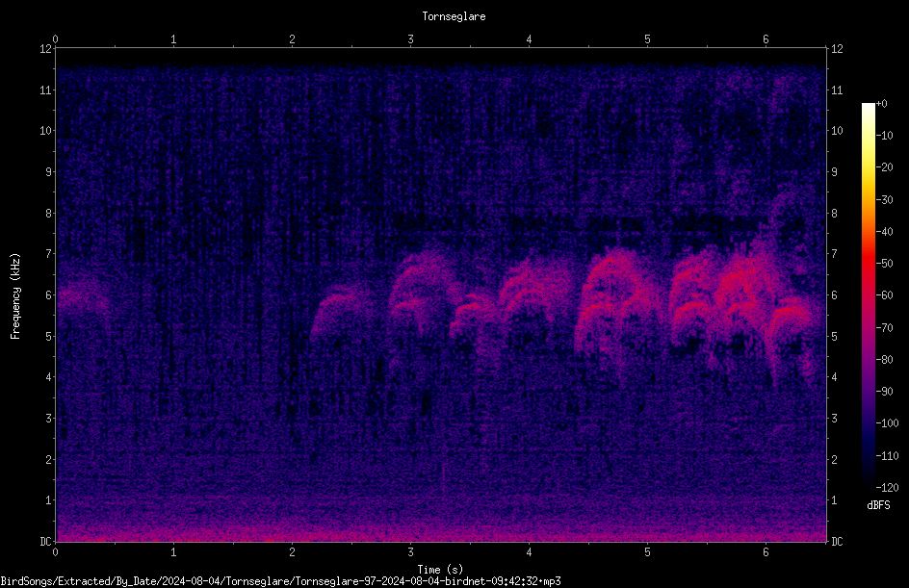Image resolution: width=909 pixels, height=588 pixels.
Task: Click the dBFS color scale bar
Action: pos(868,295)
